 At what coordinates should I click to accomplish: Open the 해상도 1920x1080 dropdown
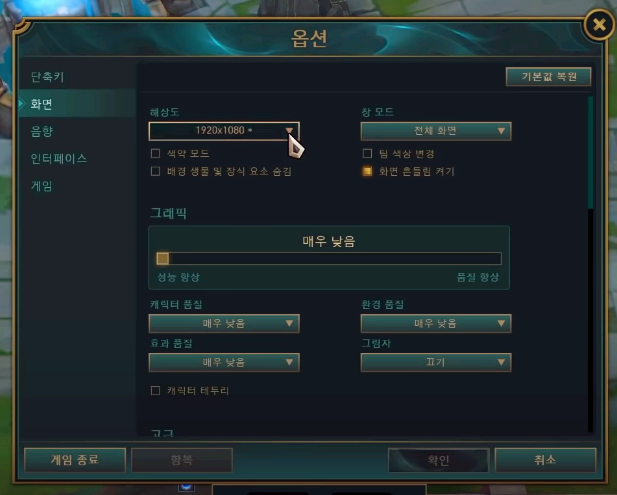[224, 131]
